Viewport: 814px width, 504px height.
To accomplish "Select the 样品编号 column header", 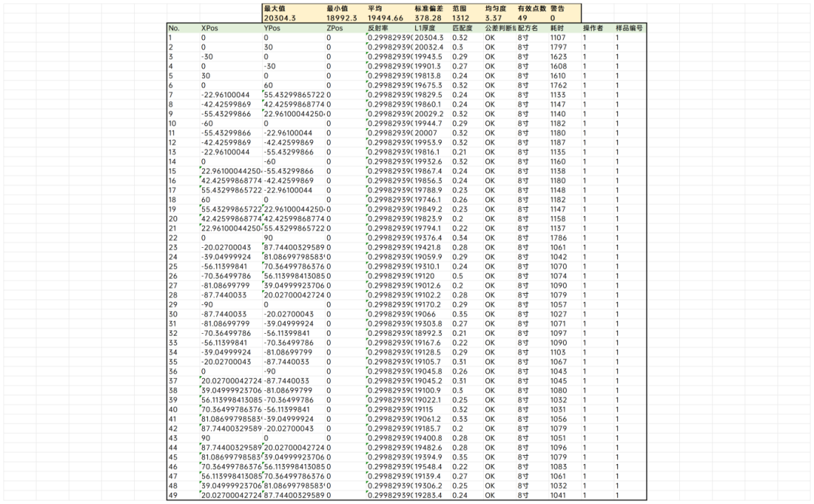I will [630, 28].
